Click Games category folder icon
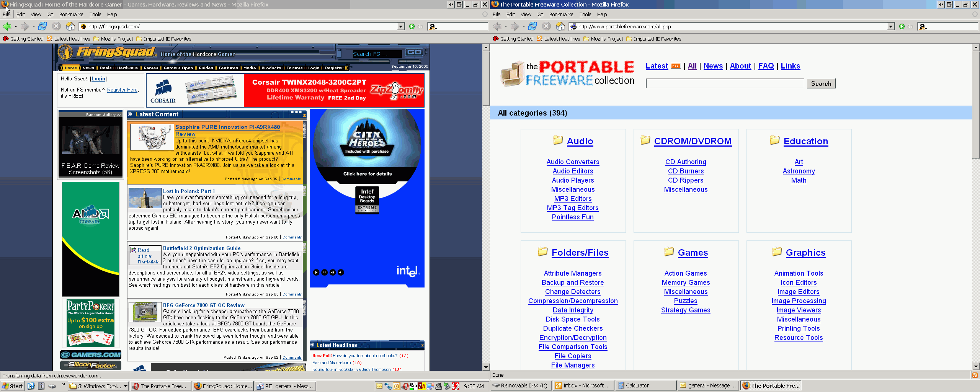 point(669,252)
